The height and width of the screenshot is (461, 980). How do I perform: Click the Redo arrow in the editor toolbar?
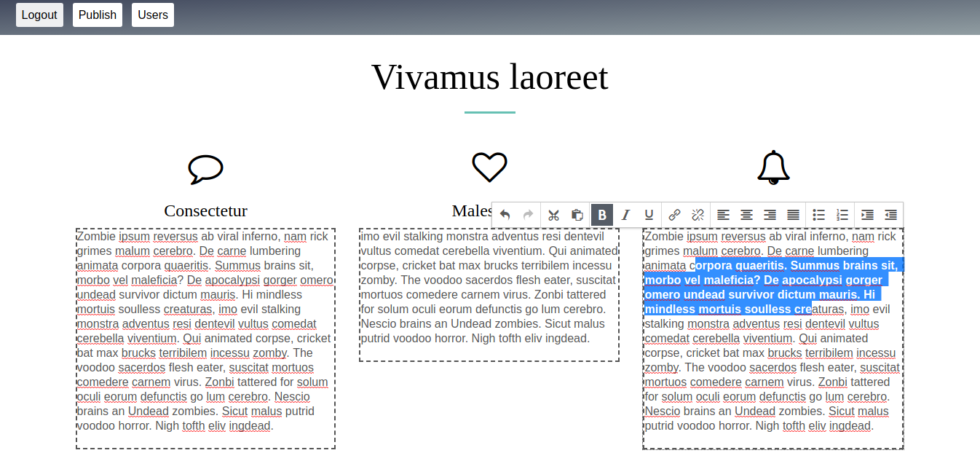click(x=529, y=215)
